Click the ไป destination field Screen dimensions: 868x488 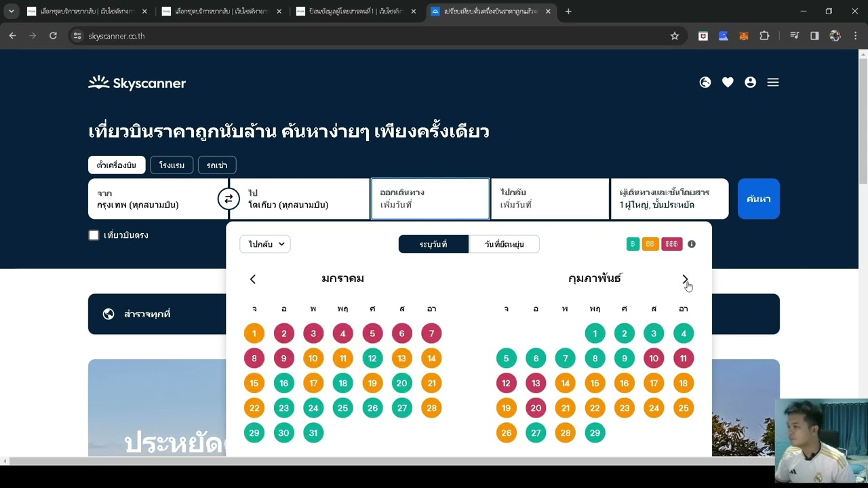point(299,199)
